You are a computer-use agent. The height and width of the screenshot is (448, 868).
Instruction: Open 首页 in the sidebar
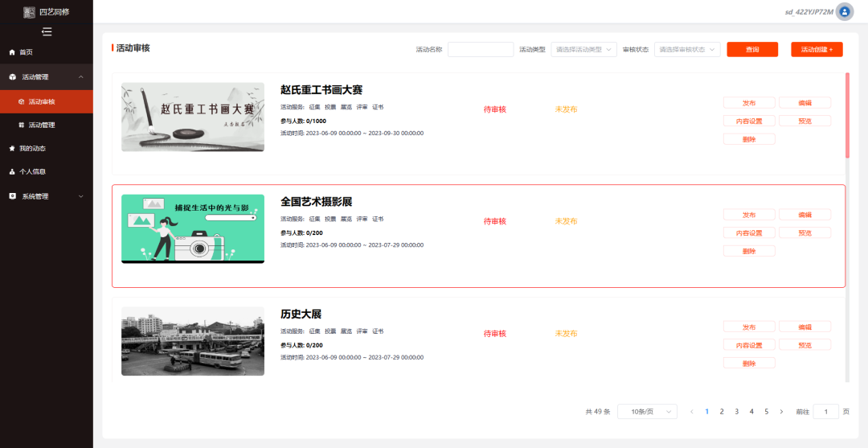[x=47, y=52]
